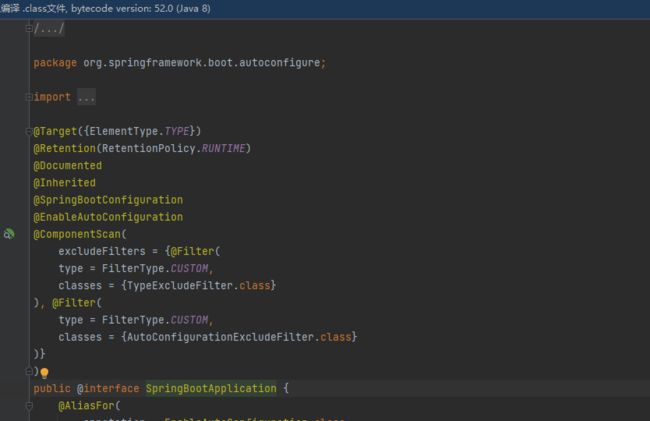
Task: Click ElementType.TYPE constant
Action: [139, 131]
